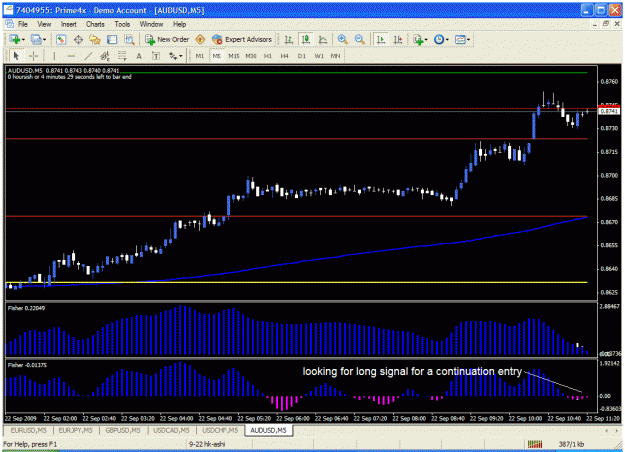The image size is (625, 452).
Task: Expand the Profiles dropdown arrow
Action: (x=44, y=39)
